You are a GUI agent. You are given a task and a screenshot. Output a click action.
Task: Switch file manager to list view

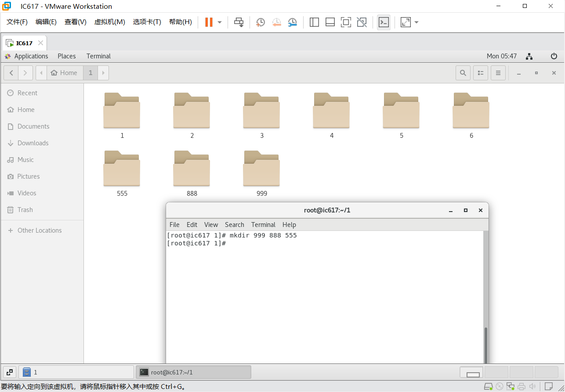tap(481, 73)
